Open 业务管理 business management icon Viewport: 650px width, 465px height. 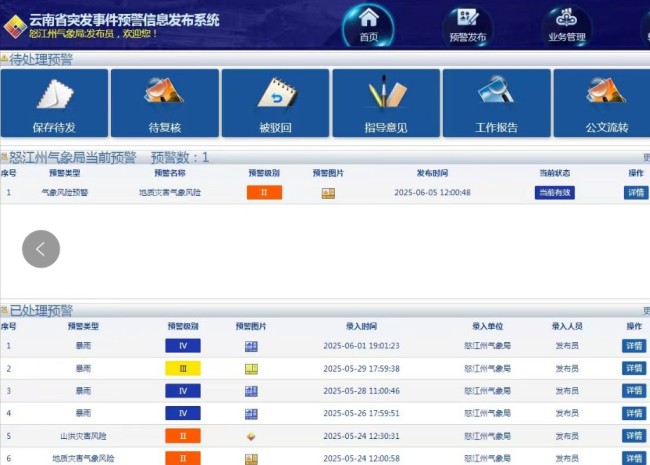pos(567,24)
